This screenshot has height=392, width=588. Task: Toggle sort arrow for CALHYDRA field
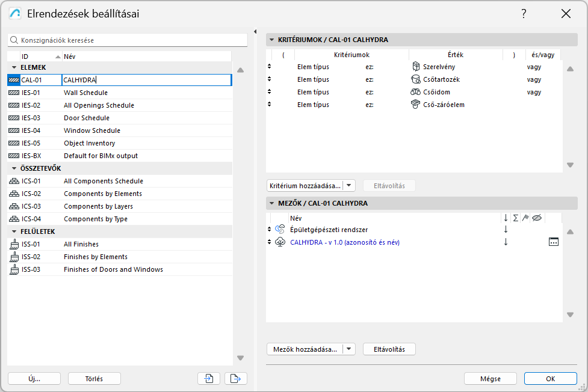point(506,242)
